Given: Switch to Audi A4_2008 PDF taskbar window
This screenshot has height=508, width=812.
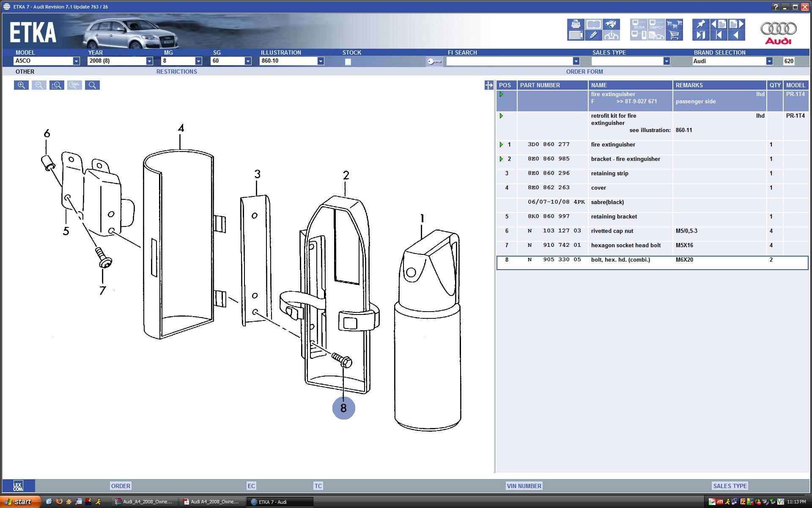Looking at the screenshot, I should [x=212, y=502].
